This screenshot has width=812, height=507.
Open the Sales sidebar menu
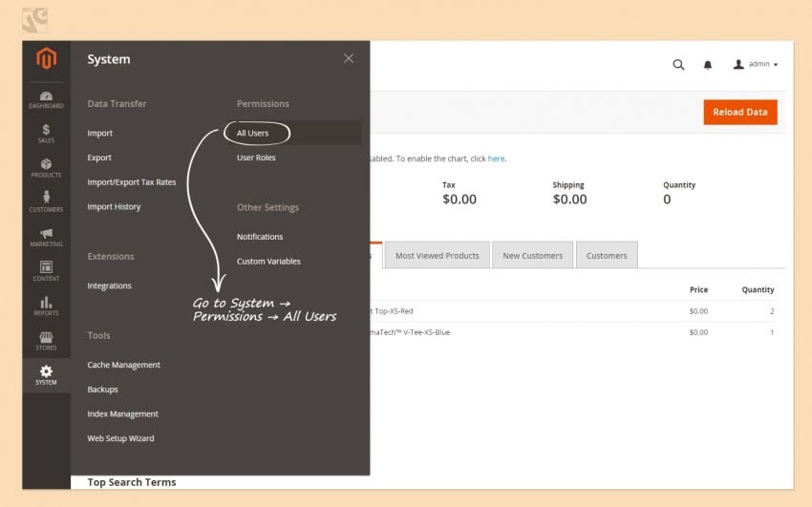tap(46, 134)
